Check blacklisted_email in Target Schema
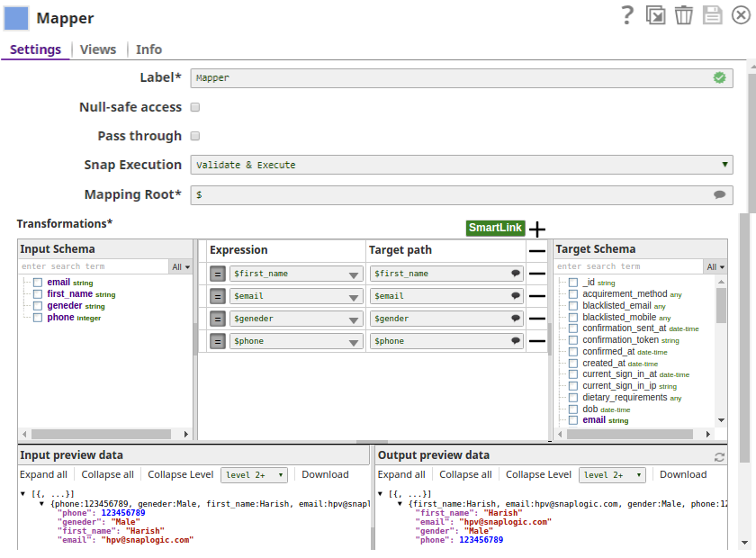The height and width of the screenshot is (558, 756). tap(573, 306)
